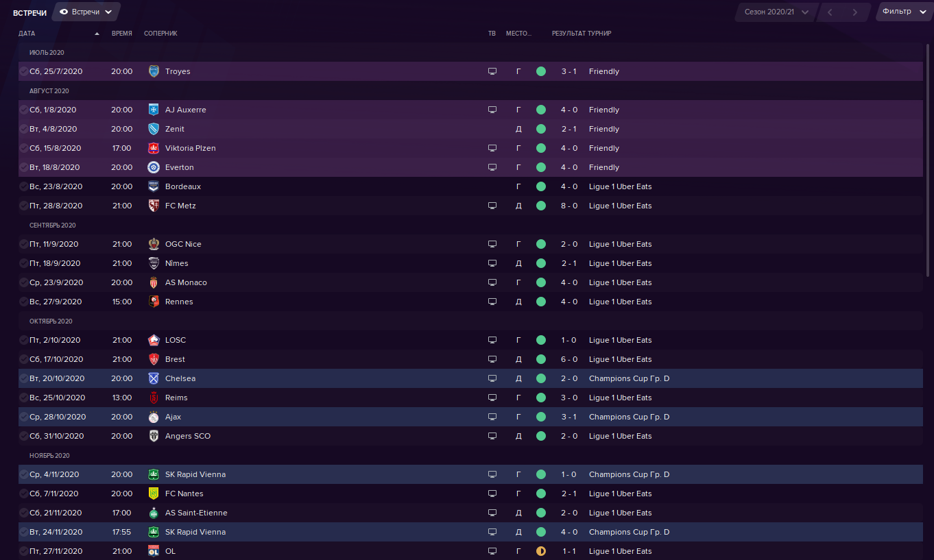Click the AS Monaco club badge
Image resolution: width=934 pixels, height=560 pixels.
[154, 282]
